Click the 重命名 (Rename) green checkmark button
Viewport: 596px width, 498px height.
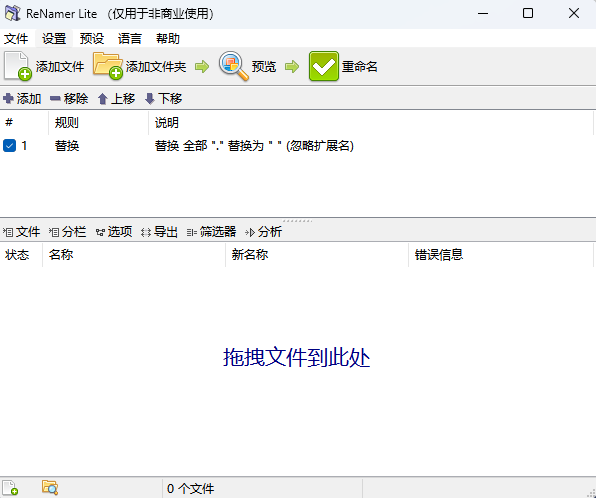pos(343,67)
